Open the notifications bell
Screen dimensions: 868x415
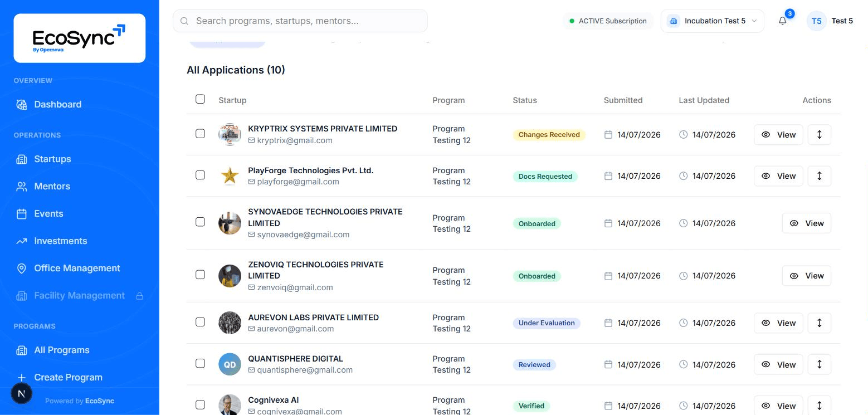[x=783, y=21]
